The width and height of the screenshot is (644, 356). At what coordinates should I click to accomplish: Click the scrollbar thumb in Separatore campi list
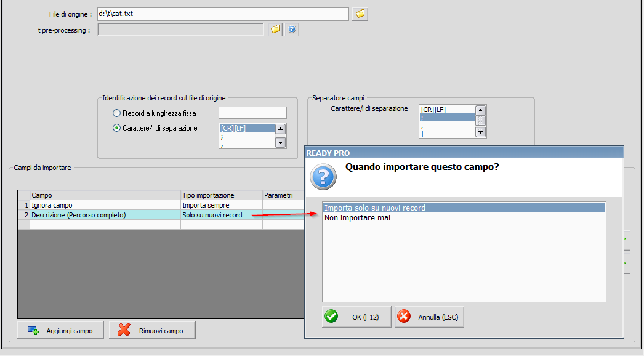480,121
